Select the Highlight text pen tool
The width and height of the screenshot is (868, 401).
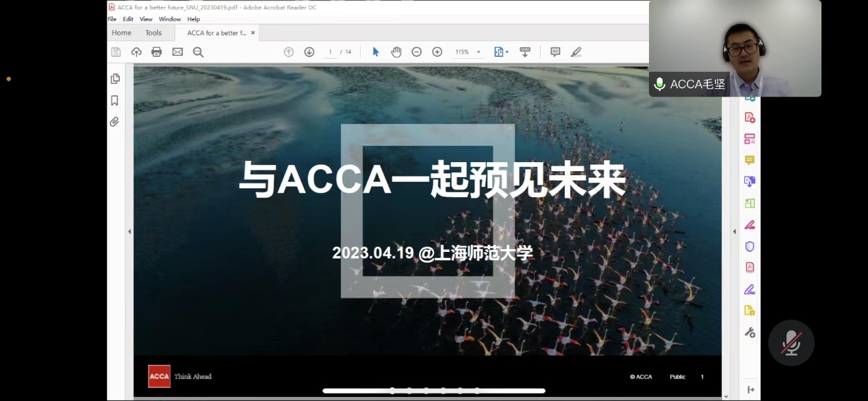pyautogui.click(x=576, y=52)
